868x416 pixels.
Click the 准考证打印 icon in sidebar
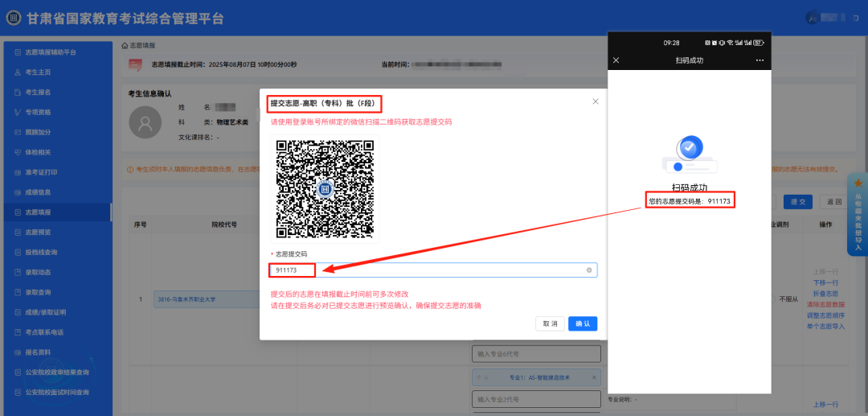coord(18,172)
